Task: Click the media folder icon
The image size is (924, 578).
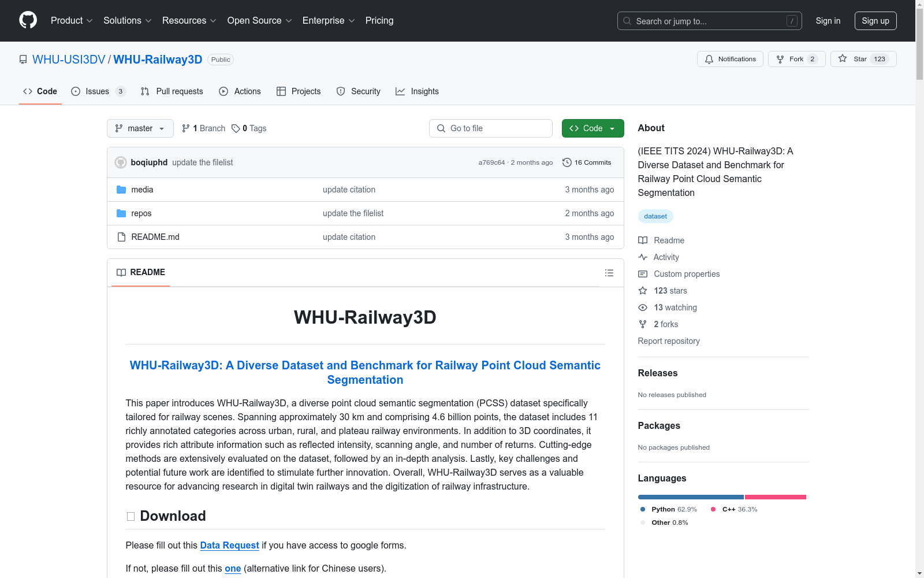Action: (121, 190)
